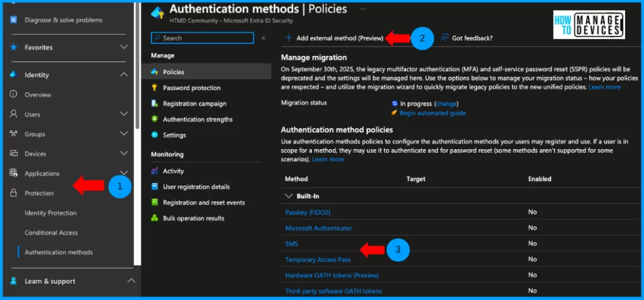The image size is (644, 300).
Task: Open the Temporary Access Pass link
Action: pos(318,259)
